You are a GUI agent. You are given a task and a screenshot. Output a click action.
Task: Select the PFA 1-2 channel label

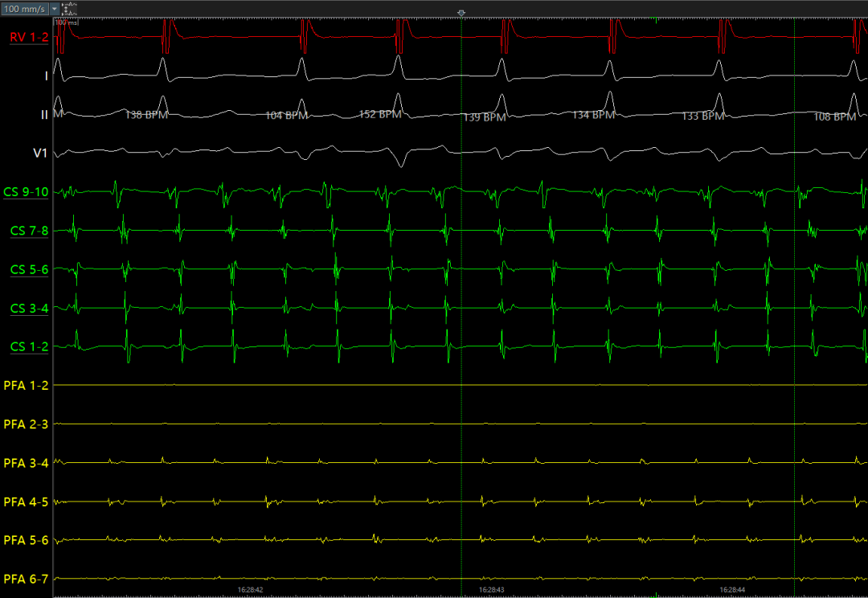tap(26, 386)
